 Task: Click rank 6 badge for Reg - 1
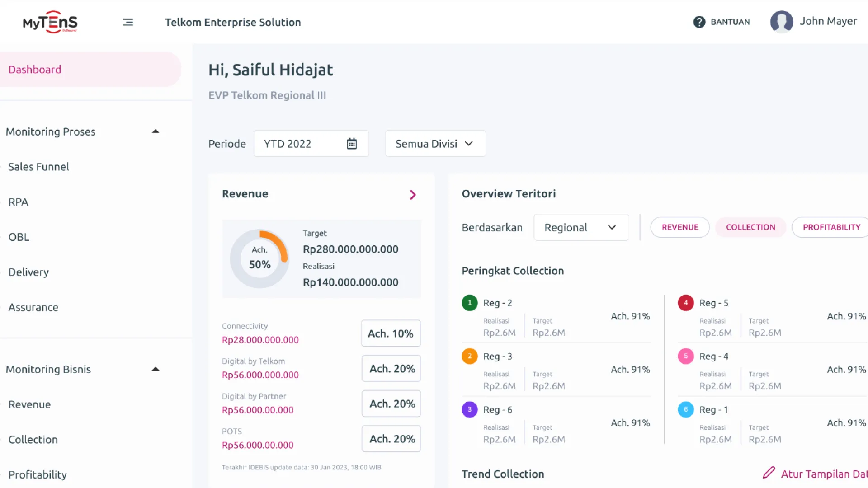(x=686, y=409)
